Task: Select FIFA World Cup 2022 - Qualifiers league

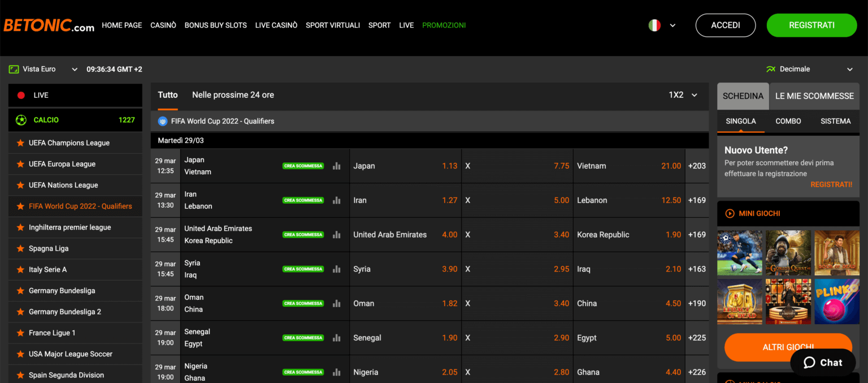Action: (75, 206)
